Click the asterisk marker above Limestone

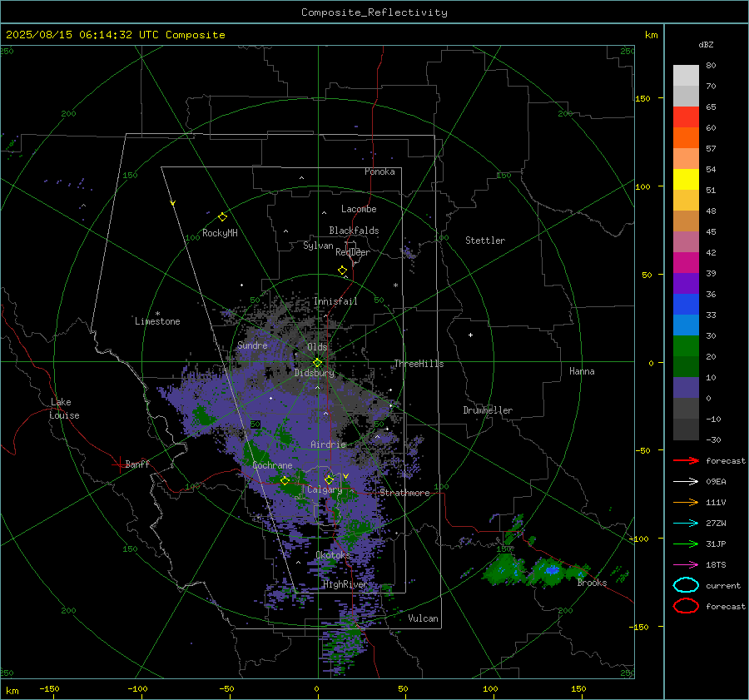(x=157, y=314)
